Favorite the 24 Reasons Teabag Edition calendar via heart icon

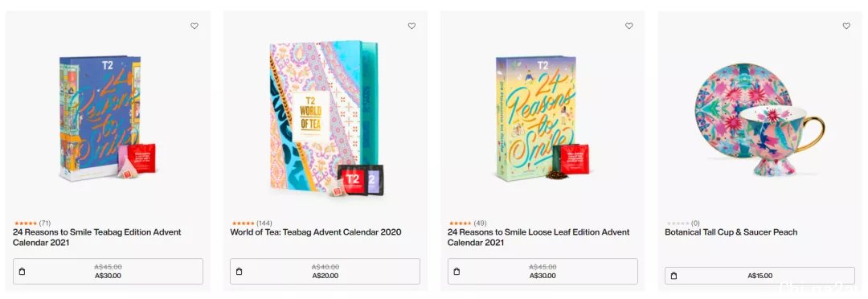(x=194, y=26)
